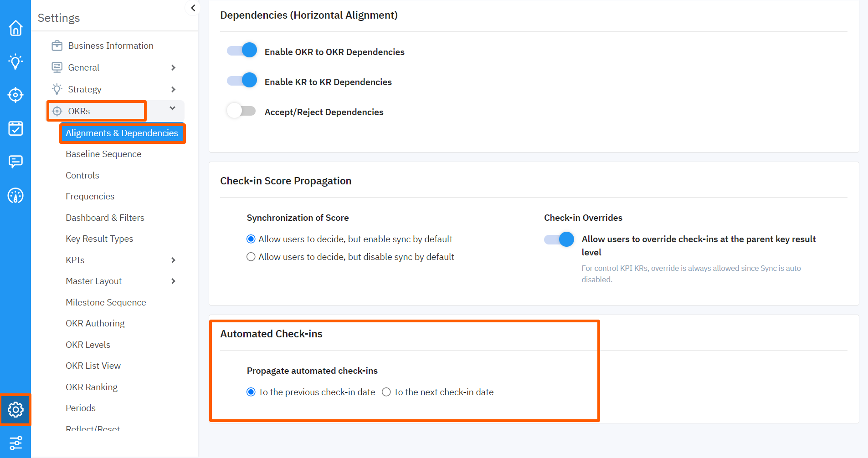868x458 pixels.
Task: Go to Baseline Sequence settings
Action: [103, 154]
